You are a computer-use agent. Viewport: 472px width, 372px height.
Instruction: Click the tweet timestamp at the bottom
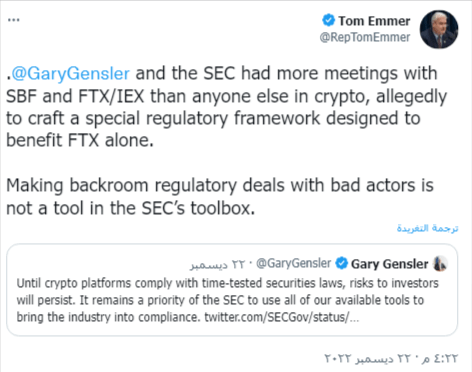pyautogui.click(x=391, y=359)
